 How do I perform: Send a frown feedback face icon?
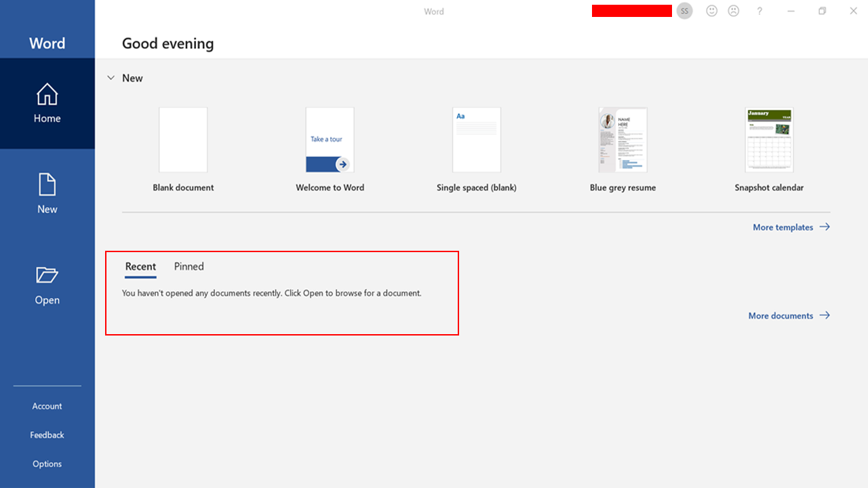[x=733, y=11]
